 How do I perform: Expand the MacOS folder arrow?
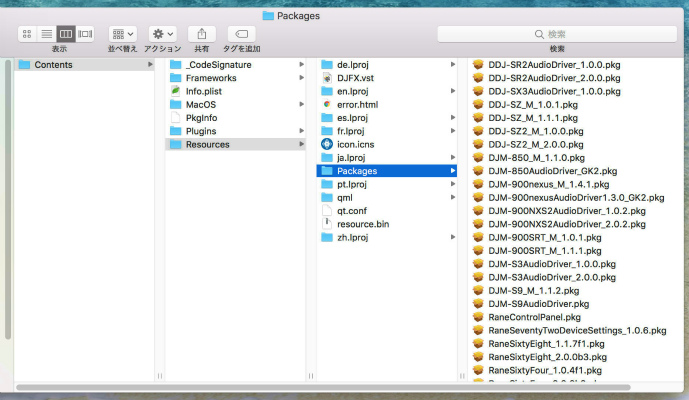[x=301, y=105]
